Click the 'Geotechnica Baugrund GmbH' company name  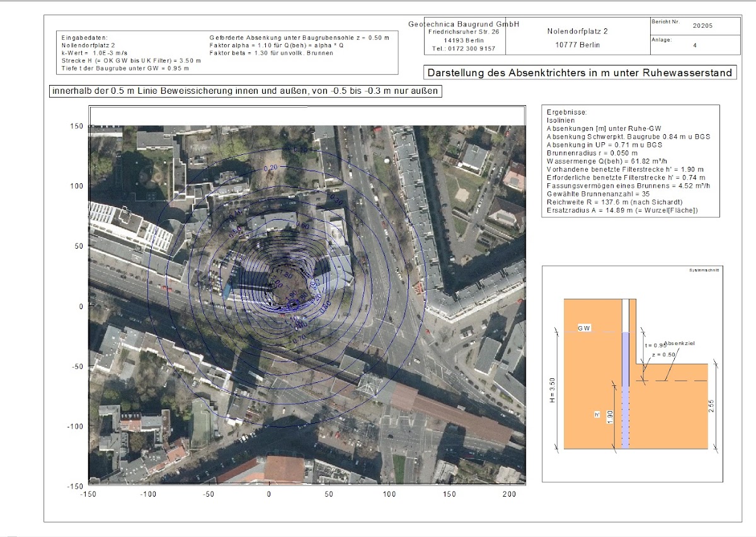pyautogui.click(x=463, y=24)
